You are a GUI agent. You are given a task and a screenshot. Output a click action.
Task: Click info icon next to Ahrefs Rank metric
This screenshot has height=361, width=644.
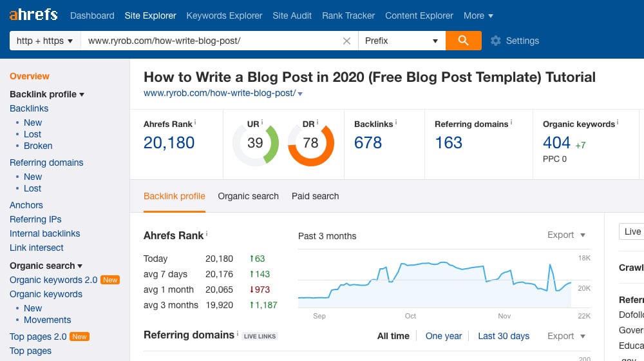coord(195,122)
